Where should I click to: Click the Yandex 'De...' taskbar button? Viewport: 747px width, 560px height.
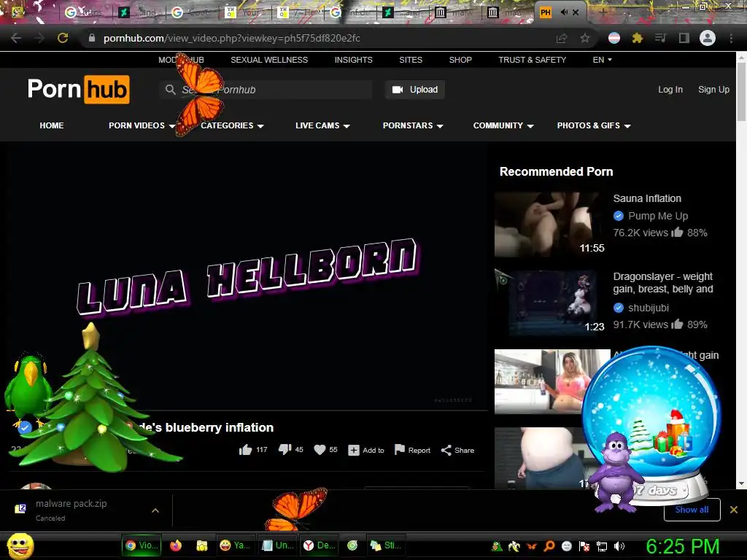[320, 545]
